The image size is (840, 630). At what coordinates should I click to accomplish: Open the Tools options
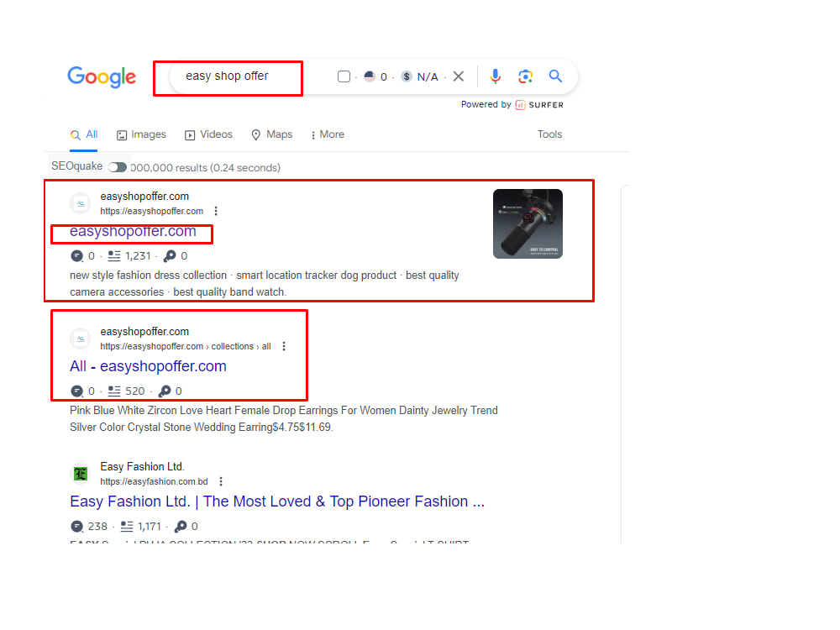click(x=549, y=134)
